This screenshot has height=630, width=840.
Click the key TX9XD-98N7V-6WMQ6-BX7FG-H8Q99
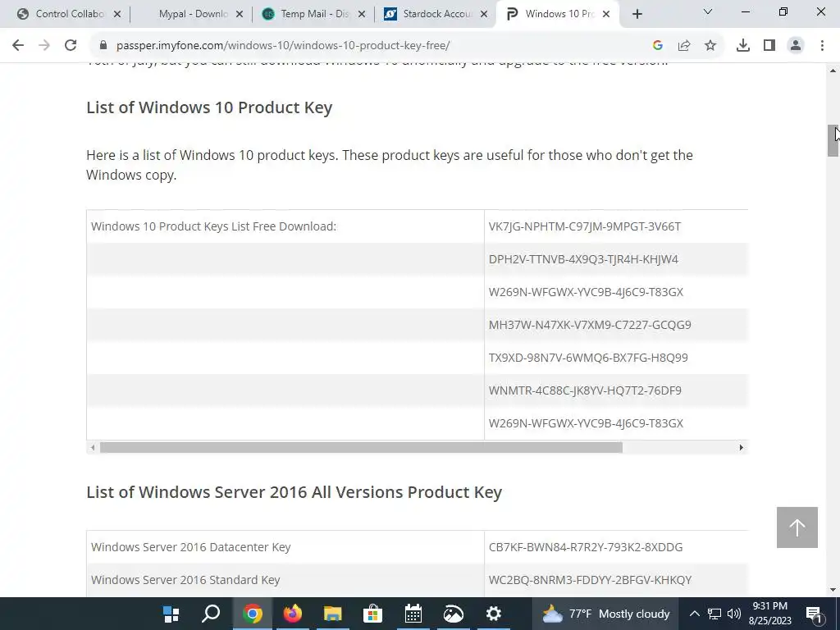point(588,358)
